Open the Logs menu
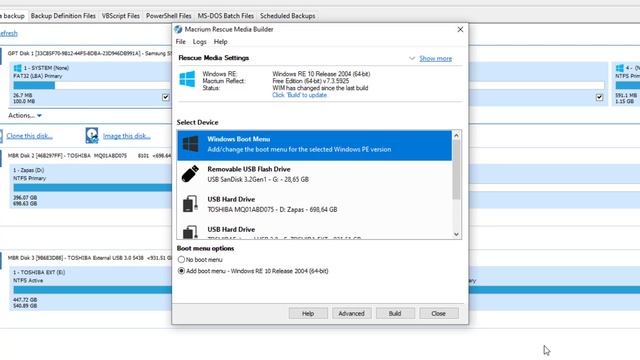 200,42
